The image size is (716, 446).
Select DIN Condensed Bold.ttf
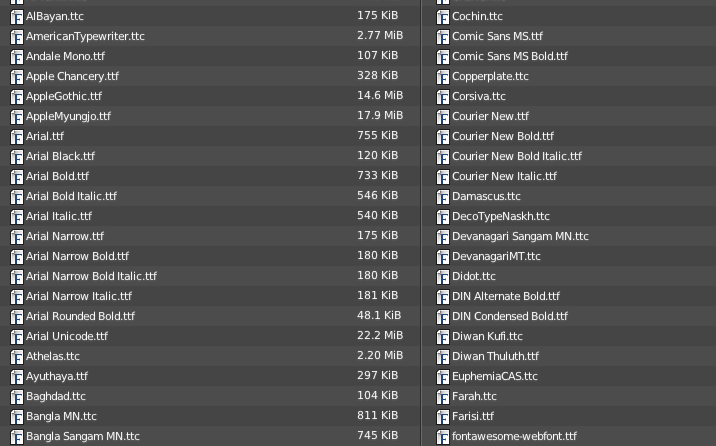coord(510,316)
